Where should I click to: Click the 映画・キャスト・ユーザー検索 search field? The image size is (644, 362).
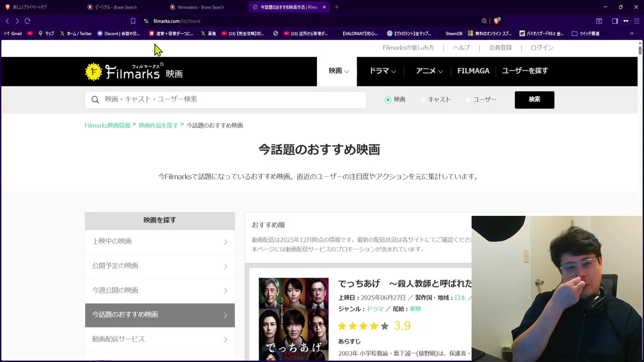click(x=225, y=100)
